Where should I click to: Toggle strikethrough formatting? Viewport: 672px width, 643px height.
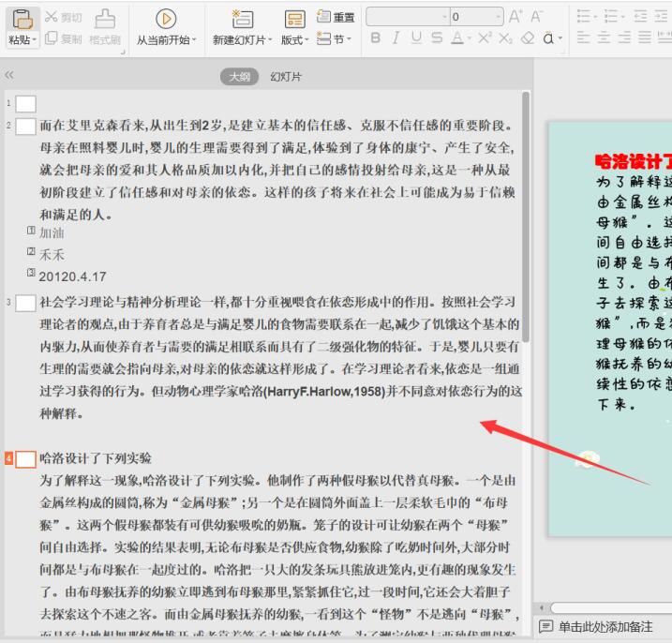click(437, 38)
